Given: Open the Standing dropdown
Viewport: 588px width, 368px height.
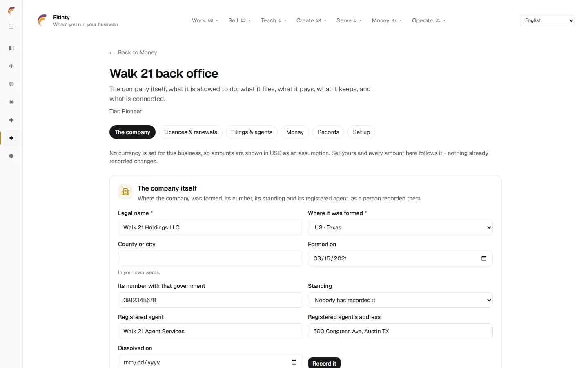Looking at the screenshot, I should click(400, 300).
